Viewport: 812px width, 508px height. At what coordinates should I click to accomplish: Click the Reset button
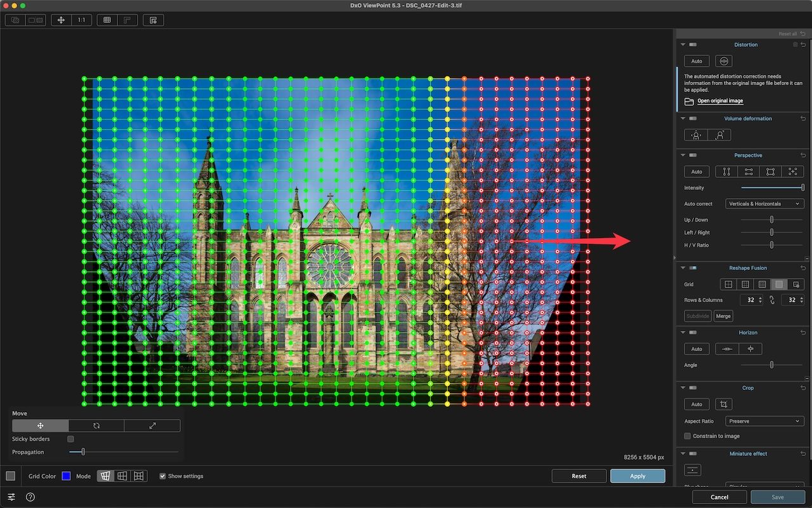tap(579, 476)
